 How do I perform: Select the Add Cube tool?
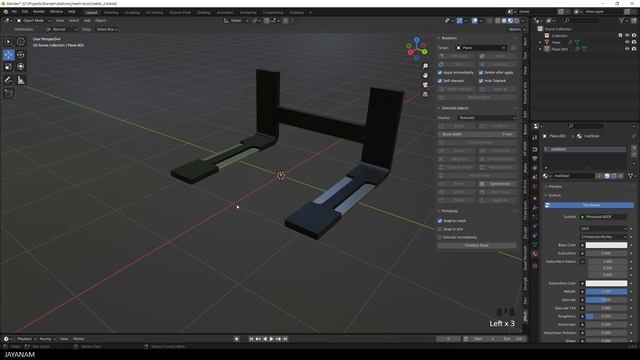tap(9, 93)
